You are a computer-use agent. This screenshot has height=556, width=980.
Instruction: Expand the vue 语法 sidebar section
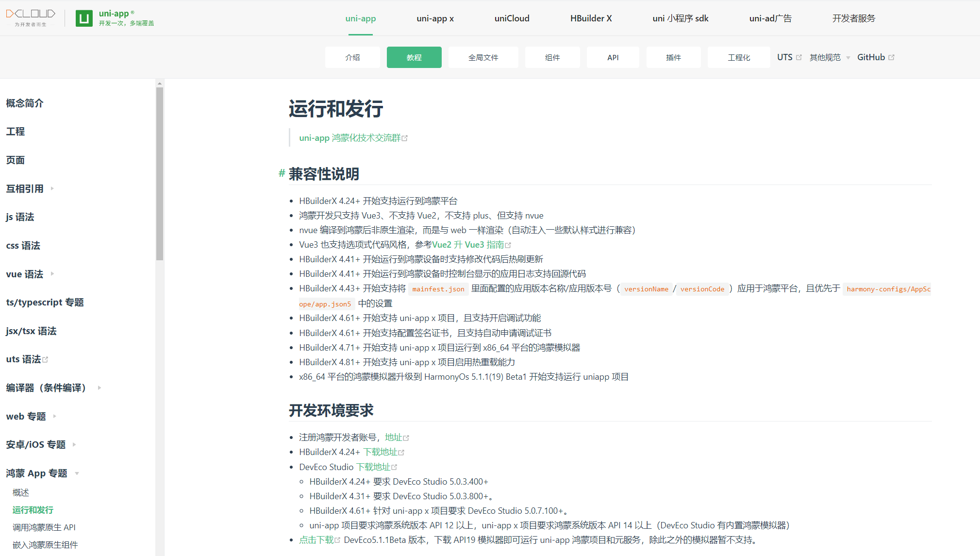click(30, 274)
